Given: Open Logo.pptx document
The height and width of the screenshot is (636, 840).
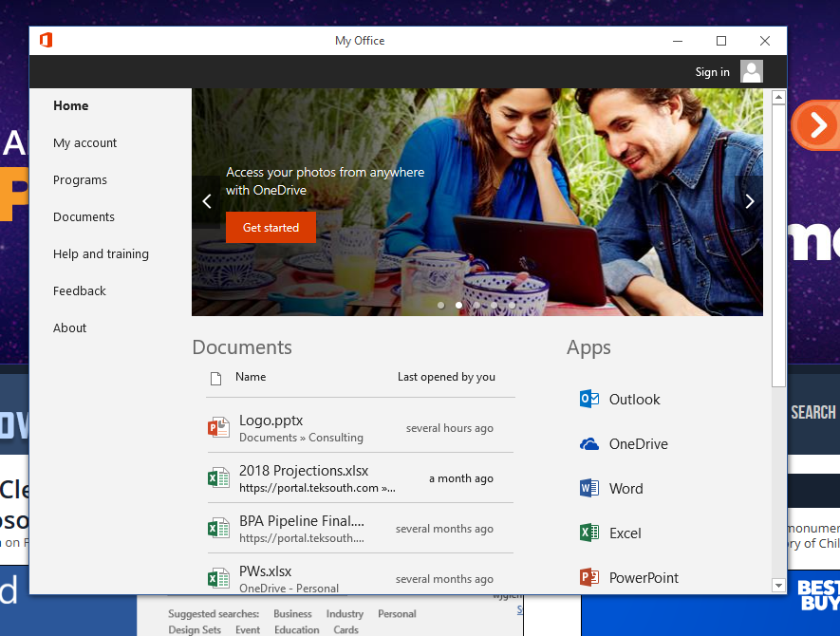Looking at the screenshot, I should (271, 421).
